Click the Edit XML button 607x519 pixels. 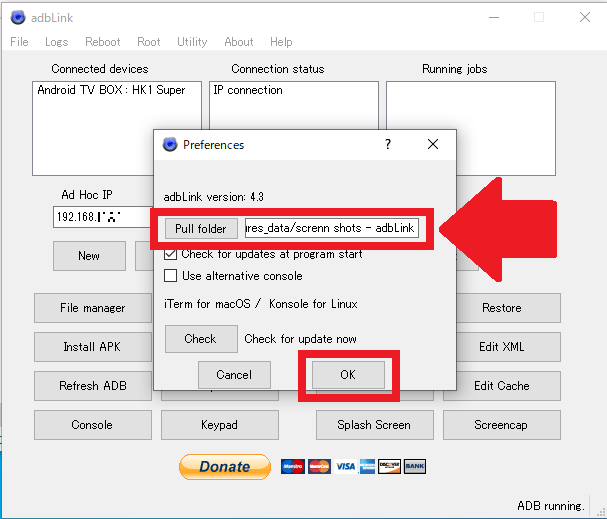(x=508, y=347)
